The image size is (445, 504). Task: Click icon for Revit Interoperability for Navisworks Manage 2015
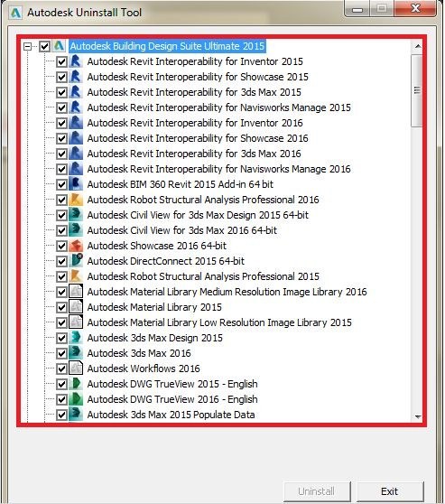[76, 107]
